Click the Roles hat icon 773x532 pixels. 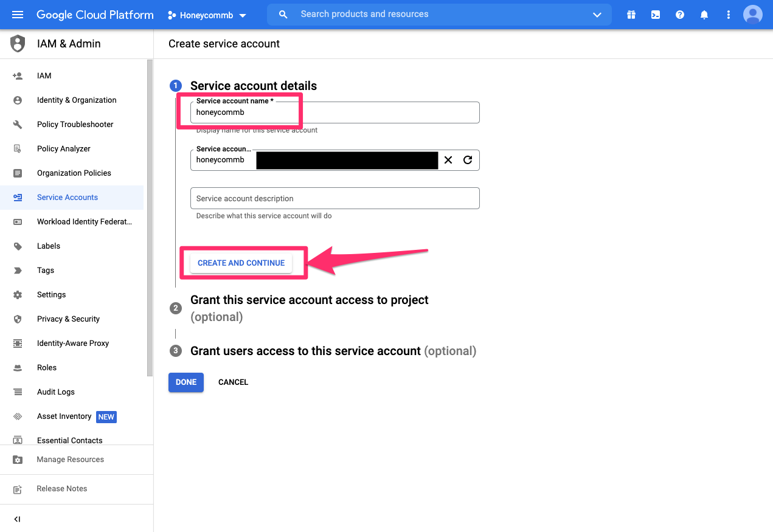pyautogui.click(x=18, y=368)
